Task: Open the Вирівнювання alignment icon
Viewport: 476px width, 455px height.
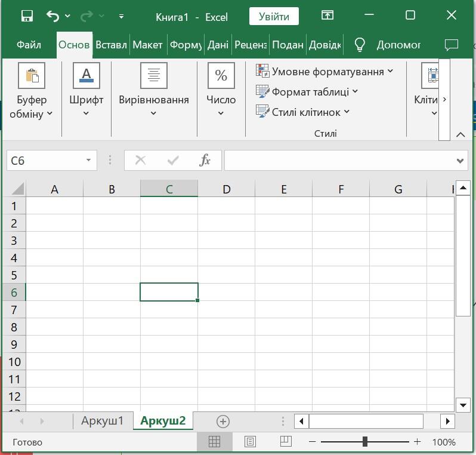Action: pos(154,75)
